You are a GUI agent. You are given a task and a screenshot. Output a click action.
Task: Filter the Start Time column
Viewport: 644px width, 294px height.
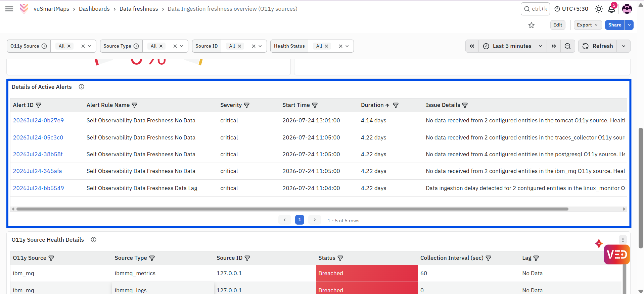tap(315, 105)
